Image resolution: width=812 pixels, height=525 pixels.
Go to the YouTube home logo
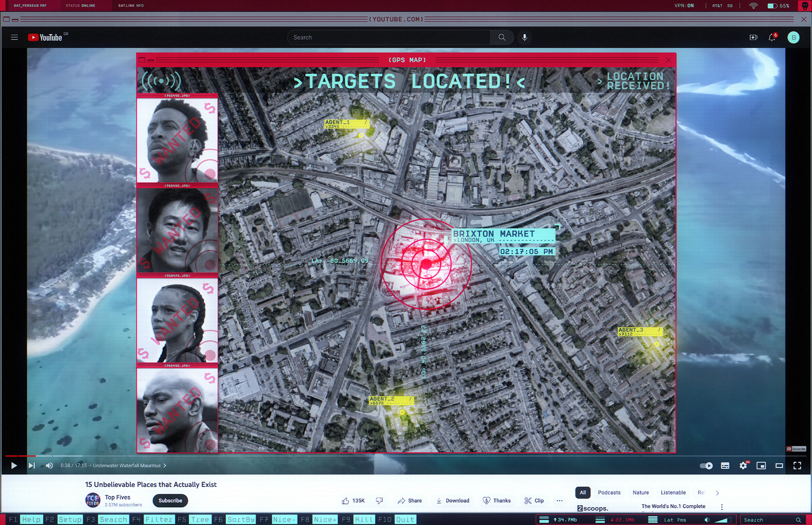tap(45, 37)
